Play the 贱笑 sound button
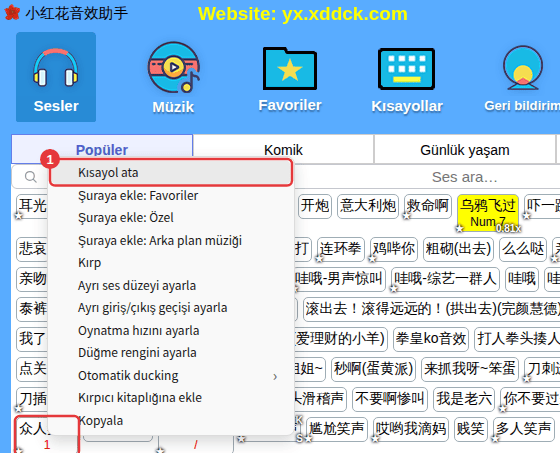This screenshot has height=453, width=560. click(471, 429)
